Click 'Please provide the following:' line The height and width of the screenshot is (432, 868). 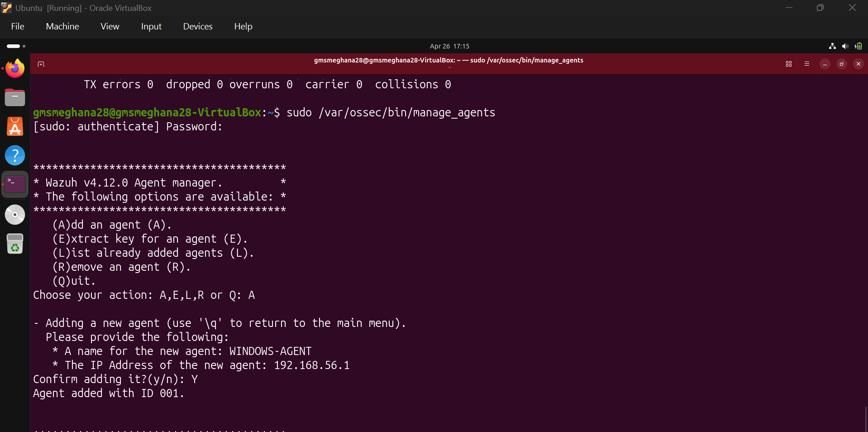point(137,337)
